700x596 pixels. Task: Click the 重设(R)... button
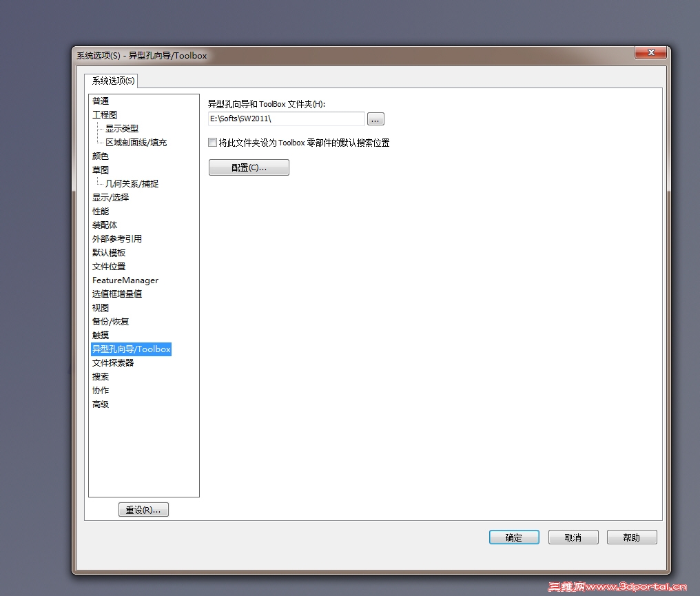(x=143, y=509)
